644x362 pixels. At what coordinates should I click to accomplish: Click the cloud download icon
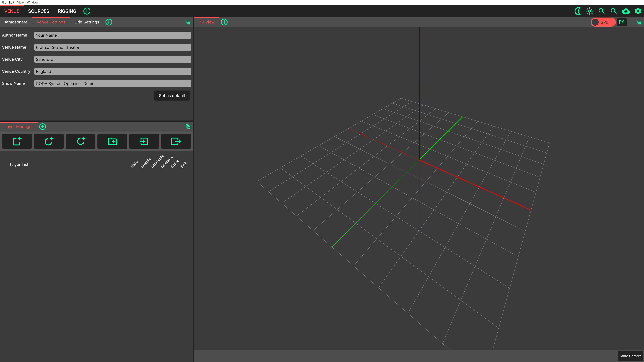[626, 11]
